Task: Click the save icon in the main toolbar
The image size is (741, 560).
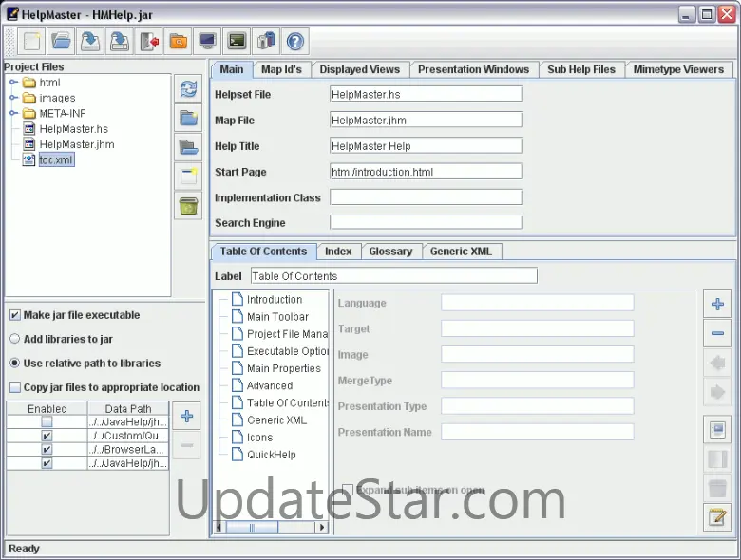Action: click(90, 41)
